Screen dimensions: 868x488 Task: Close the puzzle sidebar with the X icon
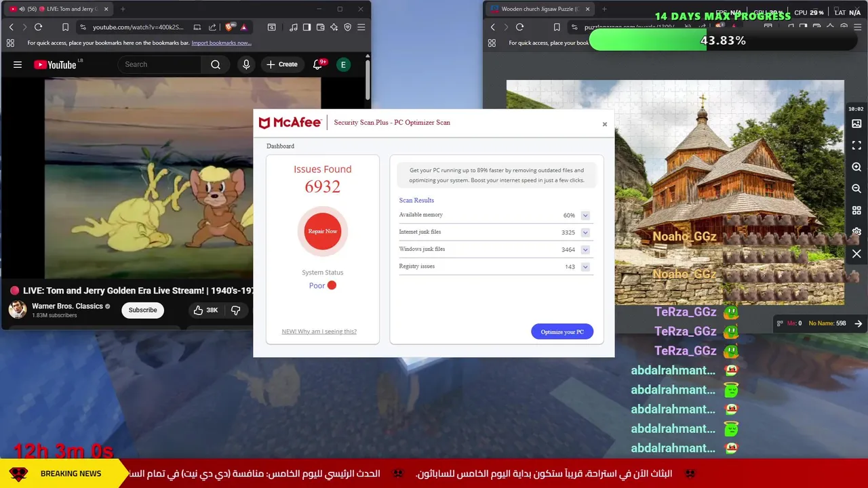coord(856,253)
